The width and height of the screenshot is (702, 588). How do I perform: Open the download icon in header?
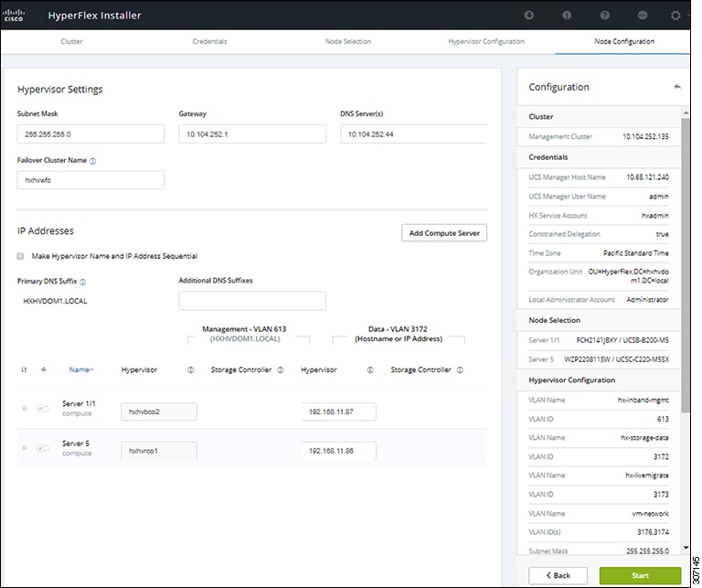click(x=528, y=16)
